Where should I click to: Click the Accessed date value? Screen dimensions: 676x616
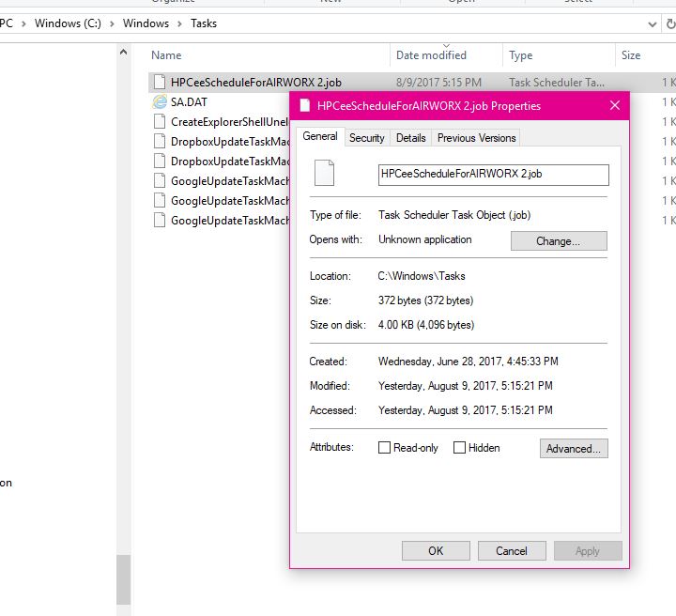(x=465, y=410)
